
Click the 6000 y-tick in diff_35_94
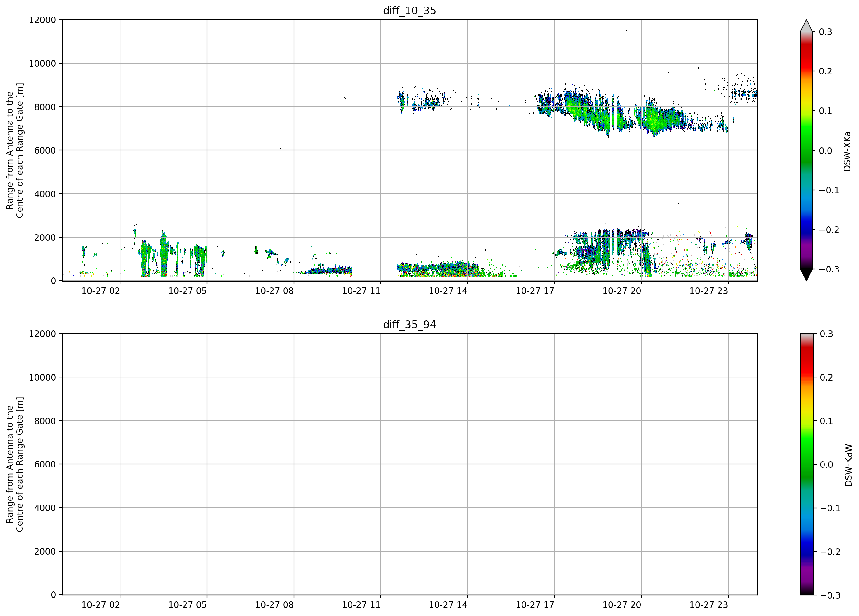click(45, 464)
